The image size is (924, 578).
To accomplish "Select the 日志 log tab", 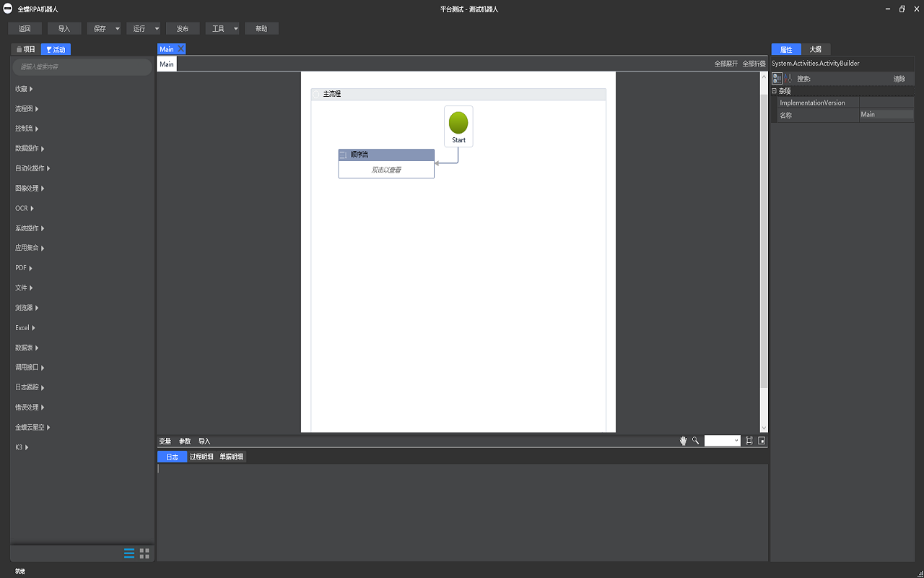I will (172, 457).
